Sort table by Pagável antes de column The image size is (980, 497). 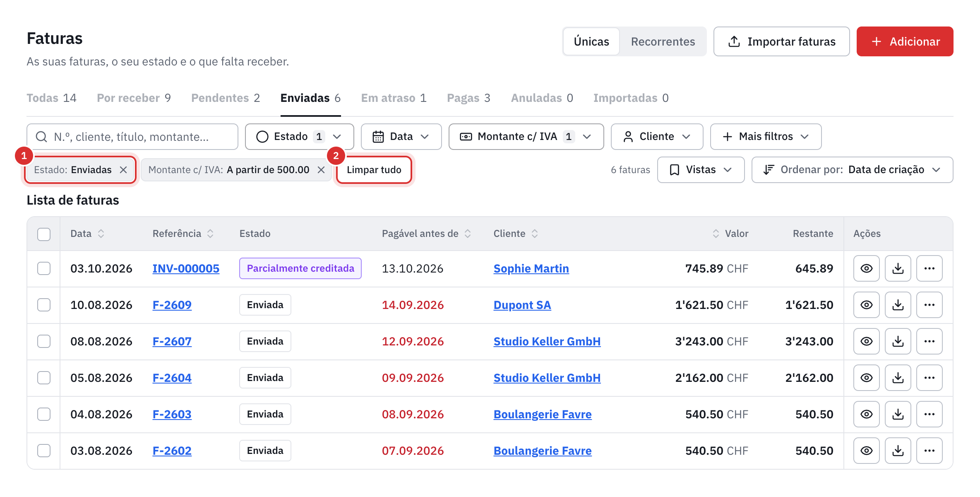[426, 234]
